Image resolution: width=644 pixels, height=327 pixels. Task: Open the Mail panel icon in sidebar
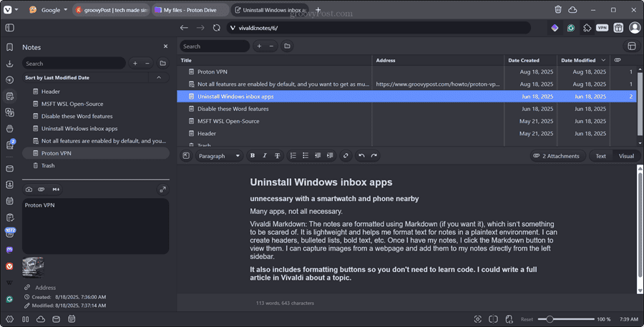10,168
